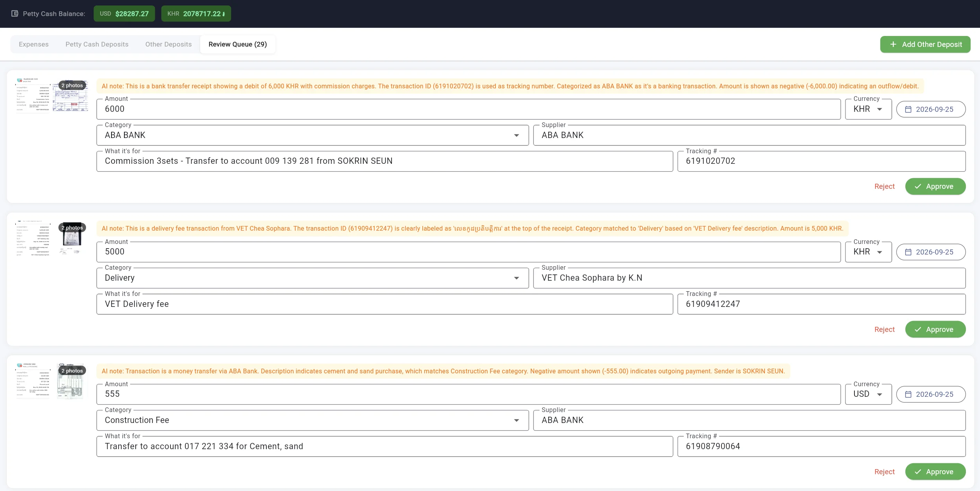The image size is (980, 491).
Task: Click the Add Other Deposit button
Action: click(x=925, y=45)
